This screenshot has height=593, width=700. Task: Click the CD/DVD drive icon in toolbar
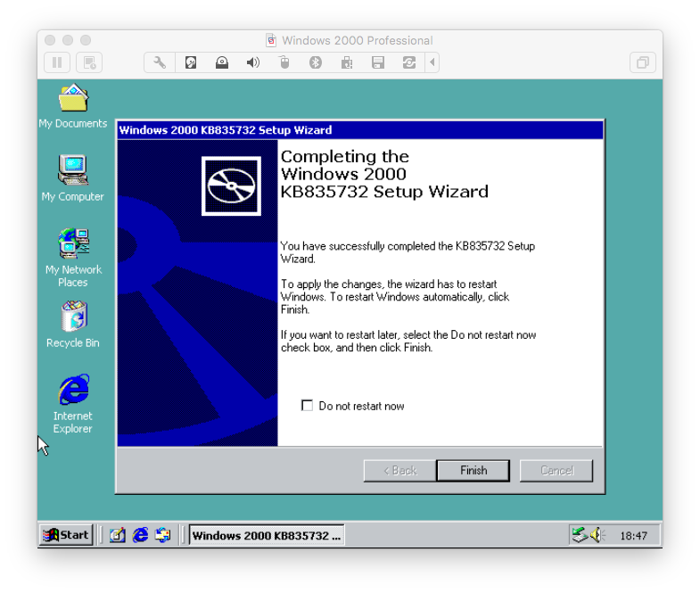pos(222,62)
